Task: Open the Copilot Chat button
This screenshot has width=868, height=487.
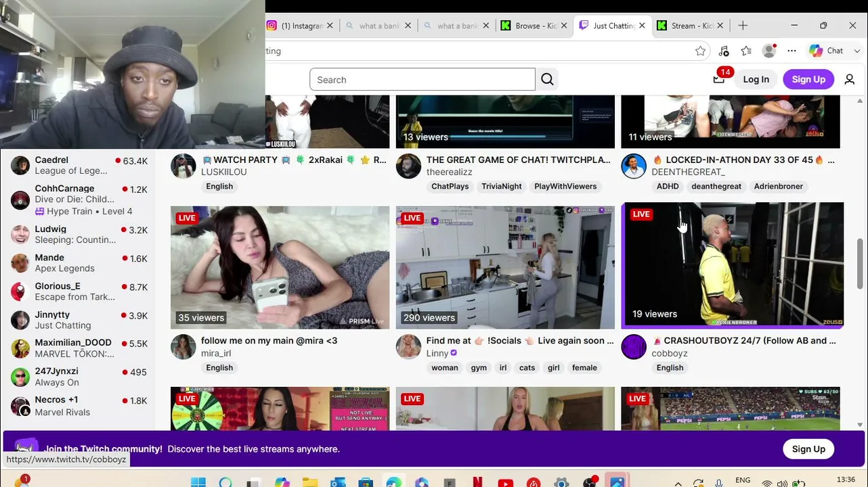Action: pos(827,51)
